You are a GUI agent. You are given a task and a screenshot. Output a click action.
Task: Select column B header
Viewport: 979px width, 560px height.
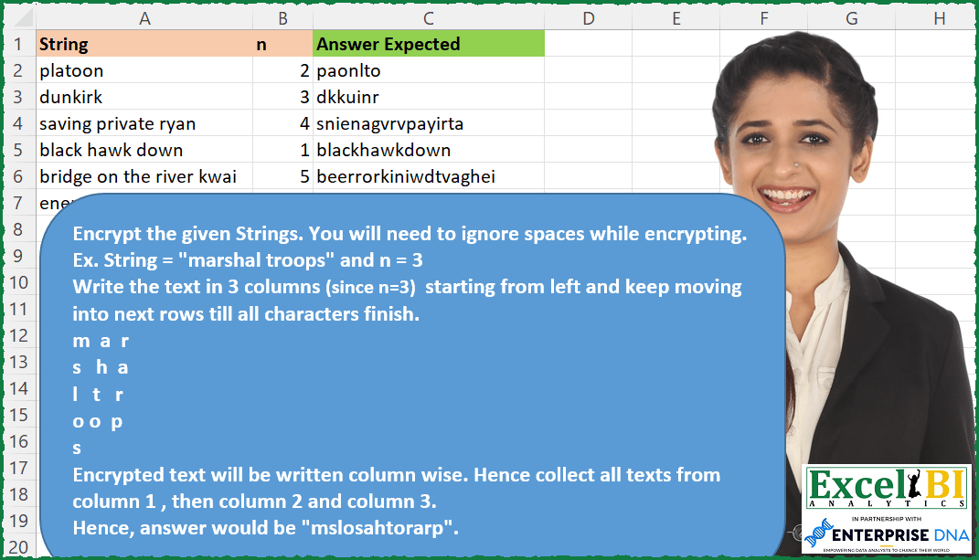(x=282, y=18)
